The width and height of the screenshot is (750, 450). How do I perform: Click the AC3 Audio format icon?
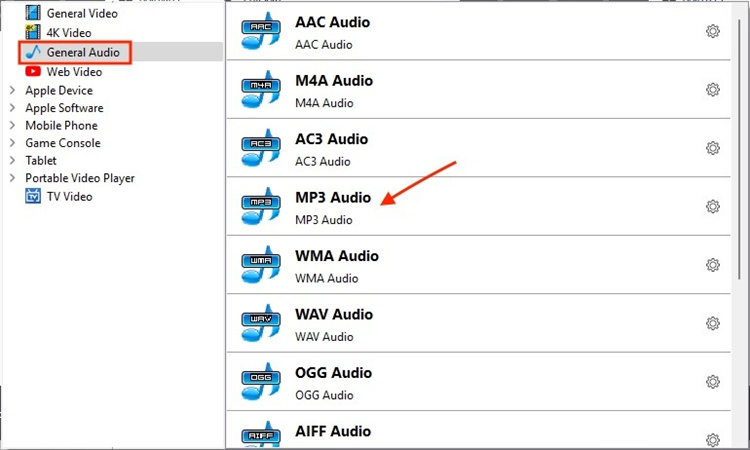coord(260,148)
